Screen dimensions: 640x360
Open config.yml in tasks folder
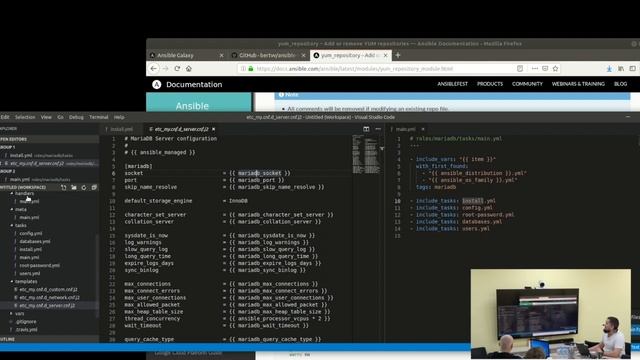pyautogui.click(x=31, y=233)
